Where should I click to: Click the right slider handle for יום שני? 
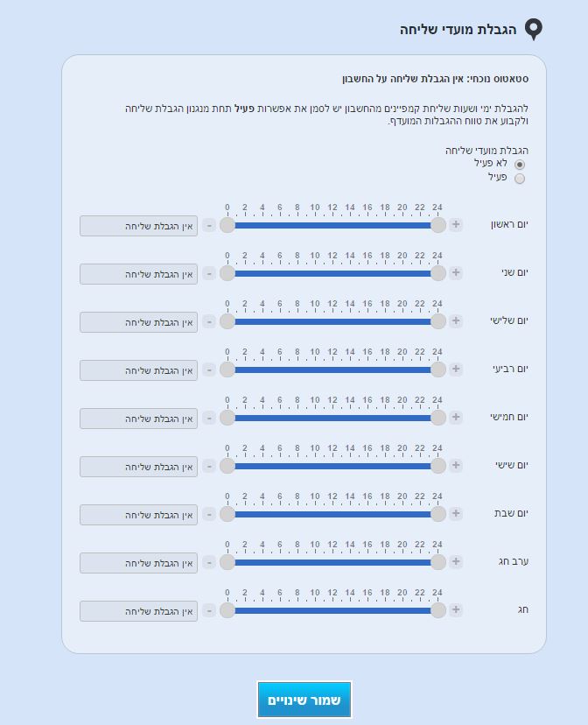pos(437,273)
